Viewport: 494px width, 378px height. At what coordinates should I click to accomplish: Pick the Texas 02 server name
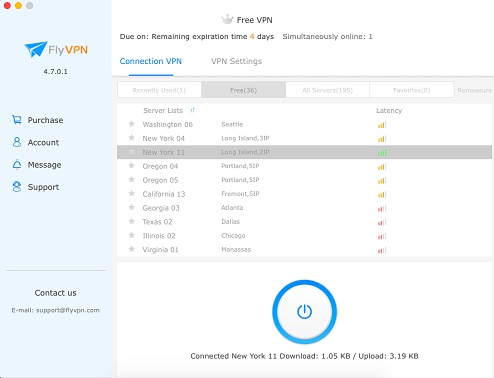pyautogui.click(x=157, y=222)
